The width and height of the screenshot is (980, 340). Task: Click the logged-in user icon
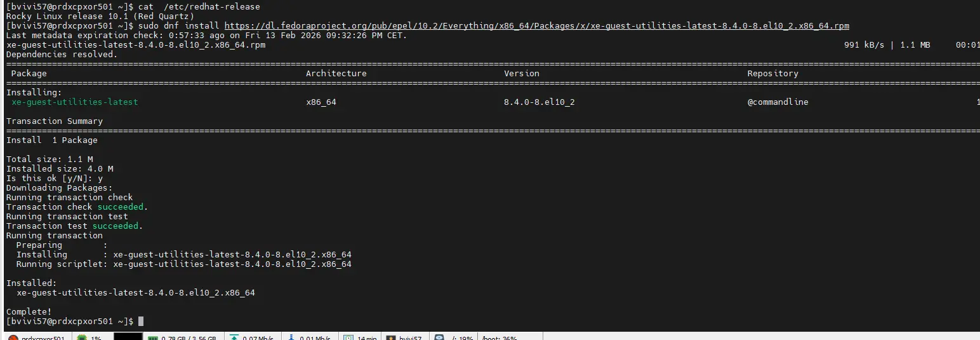[x=391, y=337]
